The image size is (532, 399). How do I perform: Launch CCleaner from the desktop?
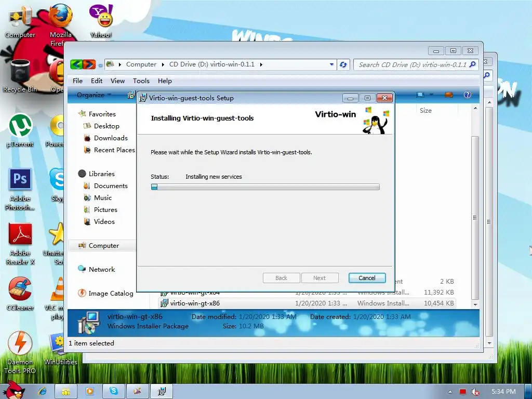[20, 294]
